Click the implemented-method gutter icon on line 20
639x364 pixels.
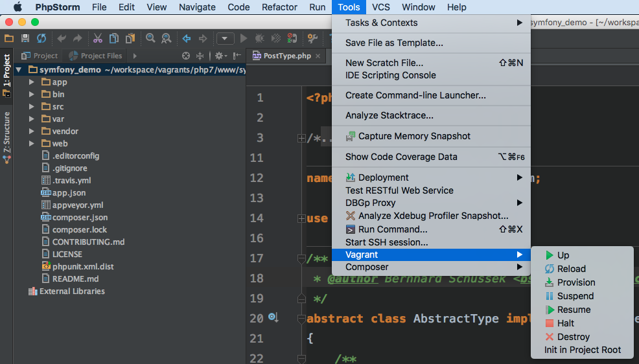pyautogui.click(x=273, y=317)
